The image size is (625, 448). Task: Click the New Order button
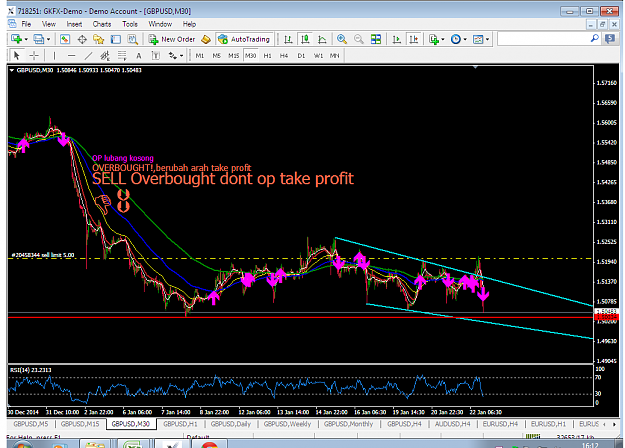tap(172, 39)
